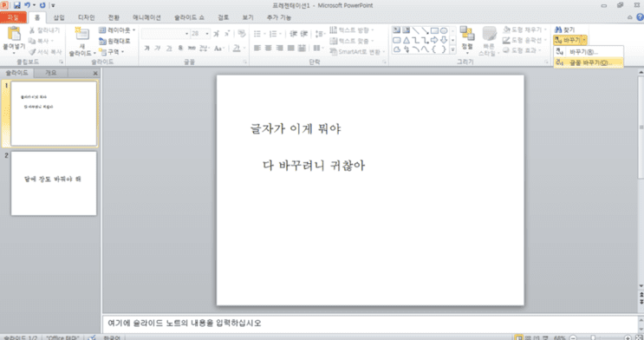Select the oval shape in shapes gallery

tap(444, 30)
